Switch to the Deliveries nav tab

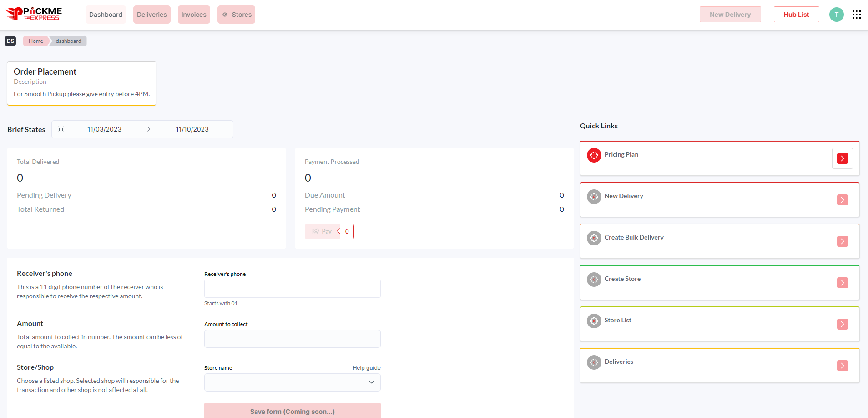[151, 15]
